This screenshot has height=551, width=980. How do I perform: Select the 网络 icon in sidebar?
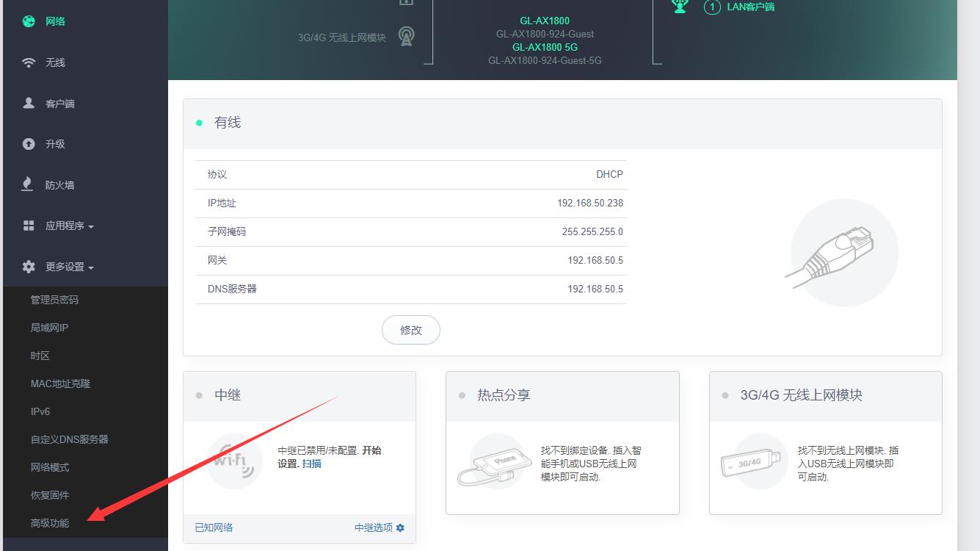click(28, 21)
